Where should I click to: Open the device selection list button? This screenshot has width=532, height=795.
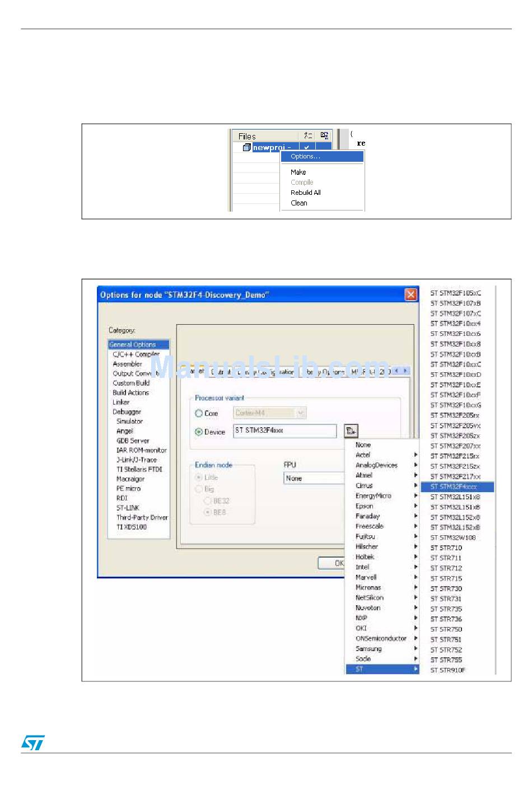[x=351, y=431]
